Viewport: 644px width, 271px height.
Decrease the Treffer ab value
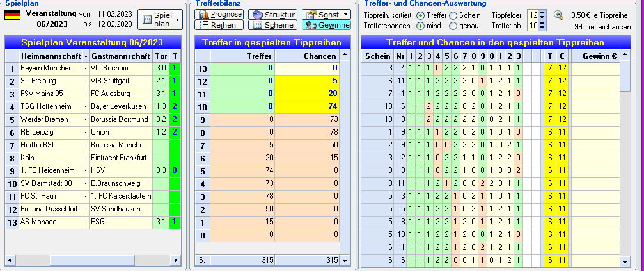point(542,28)
